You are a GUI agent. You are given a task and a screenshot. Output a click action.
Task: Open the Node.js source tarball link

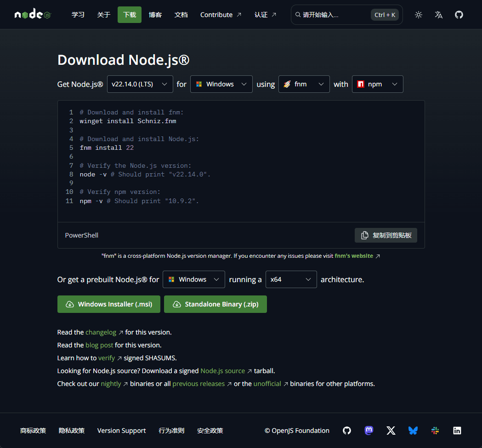[222, 371]
